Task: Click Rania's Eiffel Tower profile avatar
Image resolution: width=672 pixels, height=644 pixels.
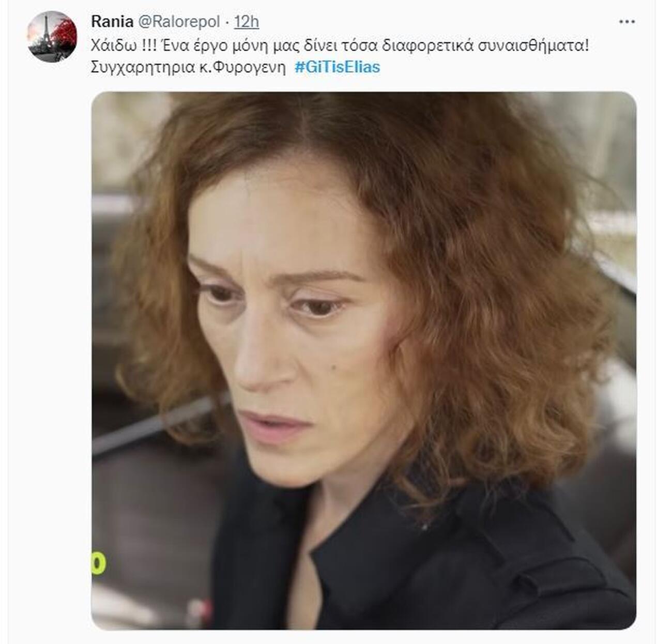Action: point(52,36)
